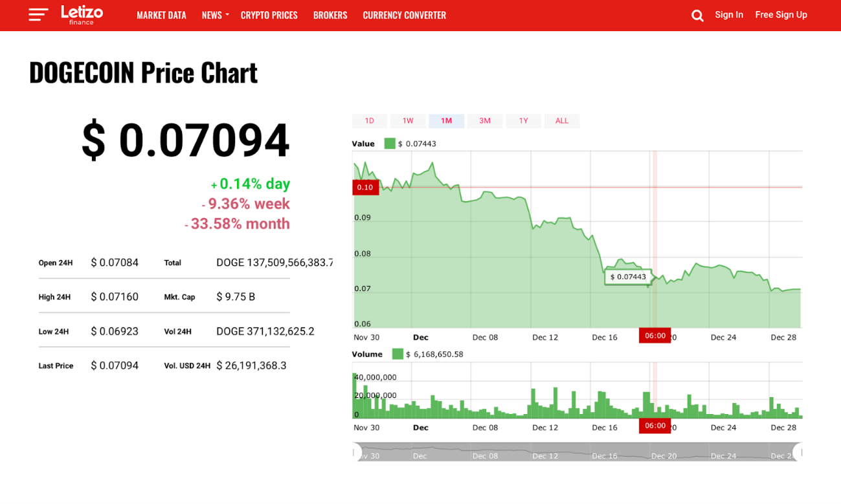The height and width of the screenshot is (504, 841).
Task: Click the red 06:00 marker under price chart
Action: [x=655, y=336]
